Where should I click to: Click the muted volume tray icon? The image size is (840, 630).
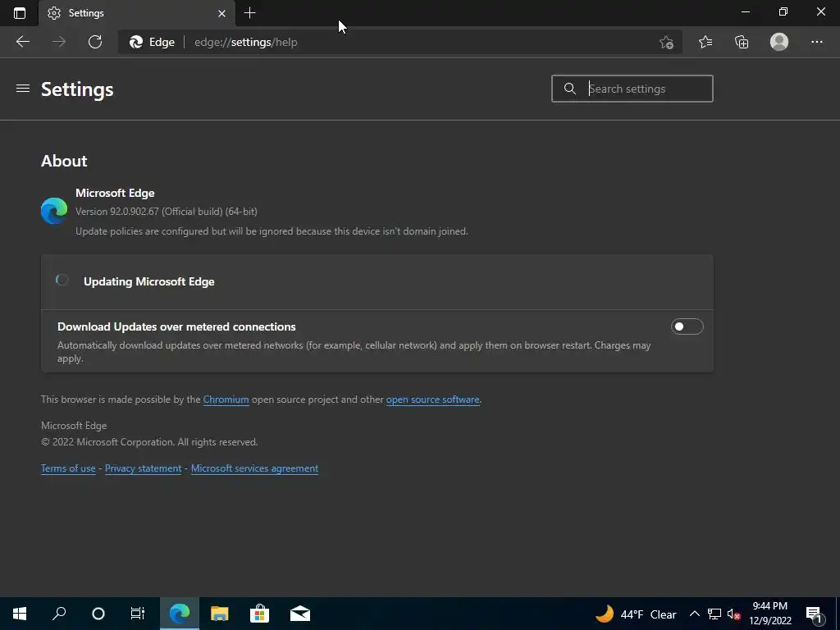pos(733,614)
